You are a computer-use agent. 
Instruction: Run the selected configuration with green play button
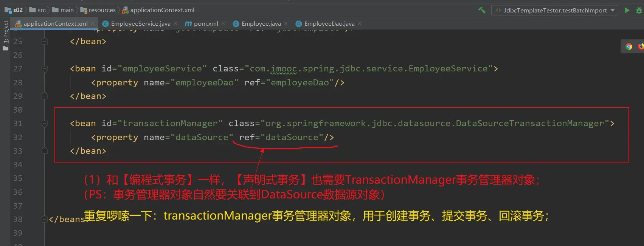click(627, 10)
